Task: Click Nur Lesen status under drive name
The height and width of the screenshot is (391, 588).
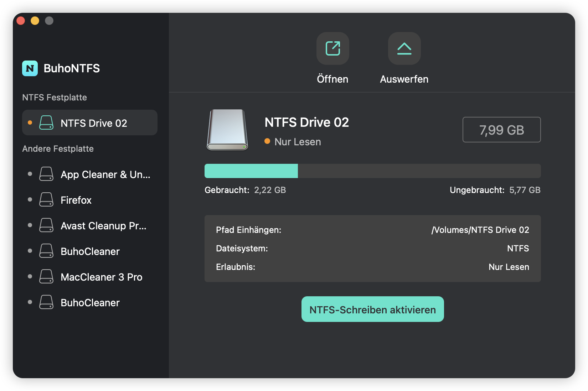Action: point(298,142)
